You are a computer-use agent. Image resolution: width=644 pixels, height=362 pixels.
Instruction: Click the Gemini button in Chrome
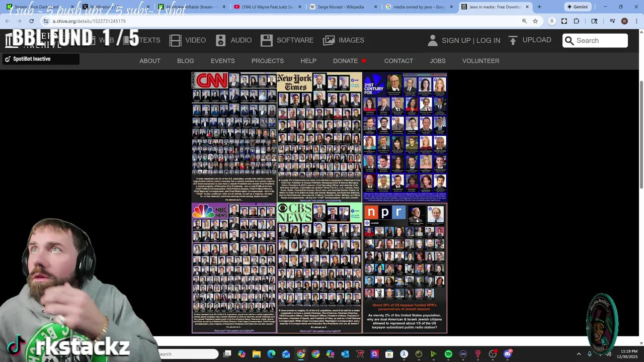point(578,7)
